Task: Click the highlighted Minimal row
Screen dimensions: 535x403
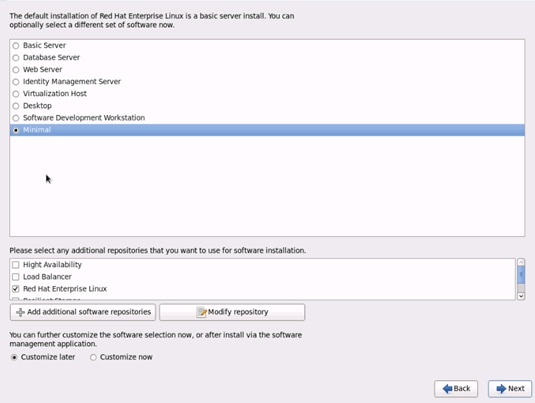Action: click(267, 130)
